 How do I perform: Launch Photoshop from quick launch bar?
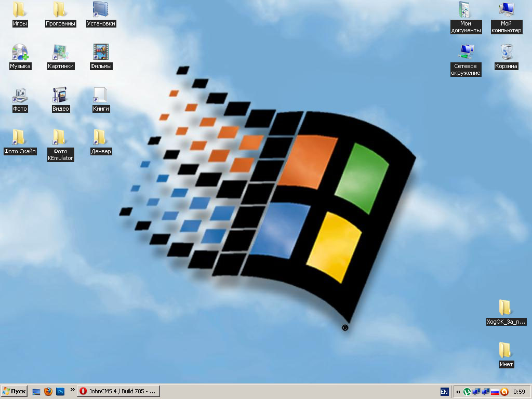pyautogui.click(x=60, y=392)
